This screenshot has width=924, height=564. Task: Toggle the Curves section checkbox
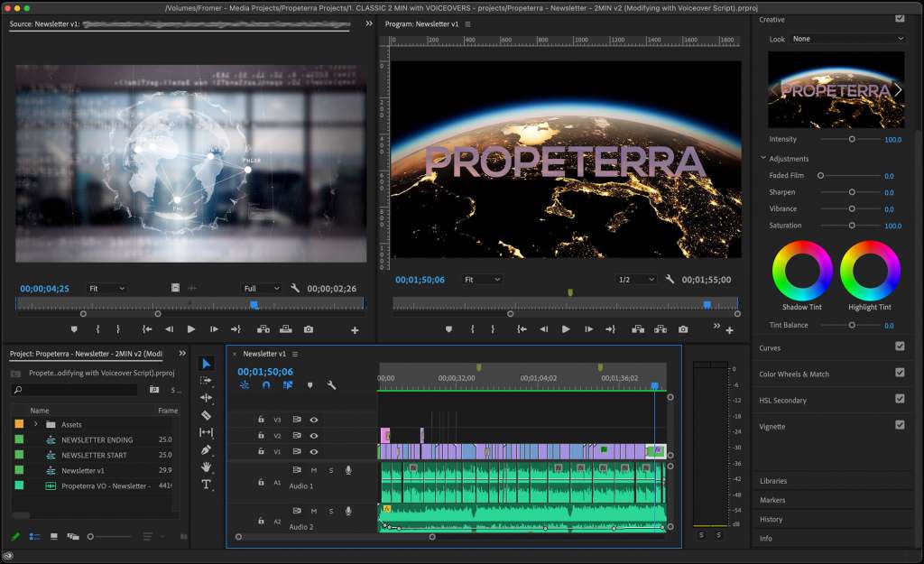tap(900, 346)
